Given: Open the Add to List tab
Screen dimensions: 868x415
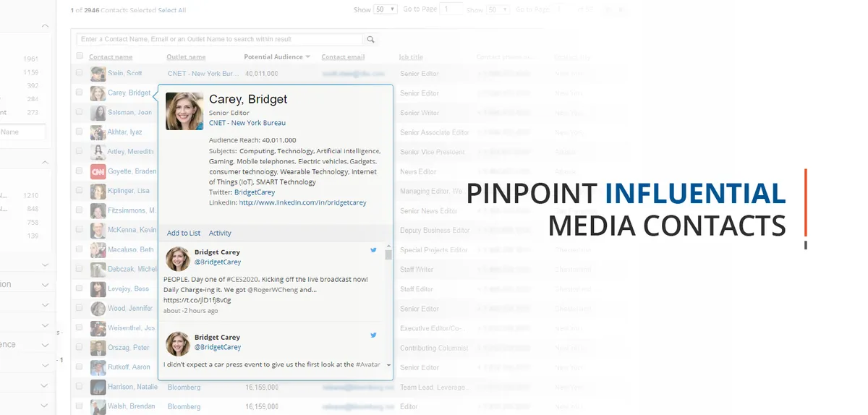Looking at the screenshot, I should point(184,233).
